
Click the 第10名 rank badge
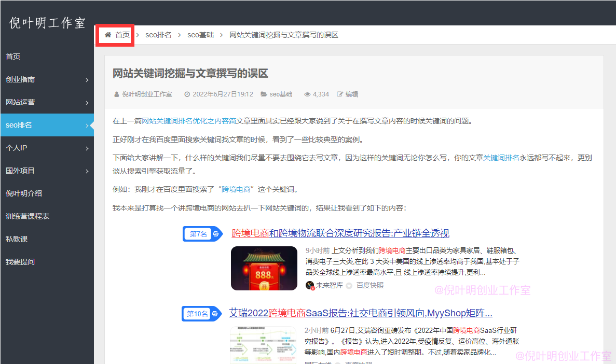tap(201, 314)
